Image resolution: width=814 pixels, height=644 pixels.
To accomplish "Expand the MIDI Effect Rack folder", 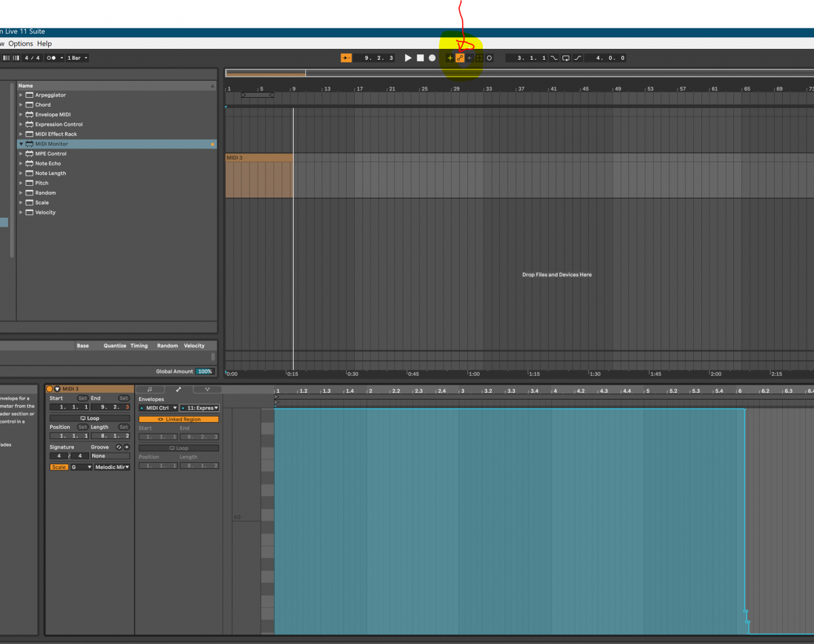I will coord(21,134).
